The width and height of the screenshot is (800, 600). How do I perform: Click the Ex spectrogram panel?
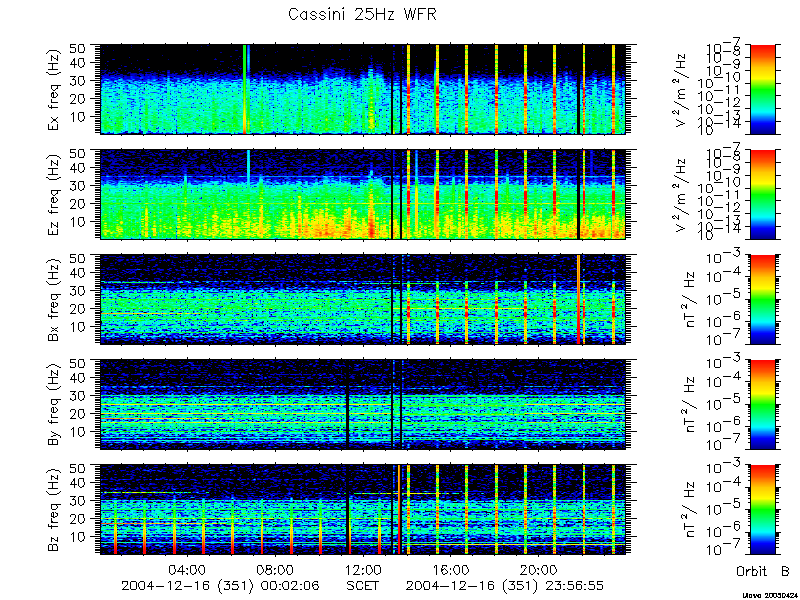coord(363,89)
